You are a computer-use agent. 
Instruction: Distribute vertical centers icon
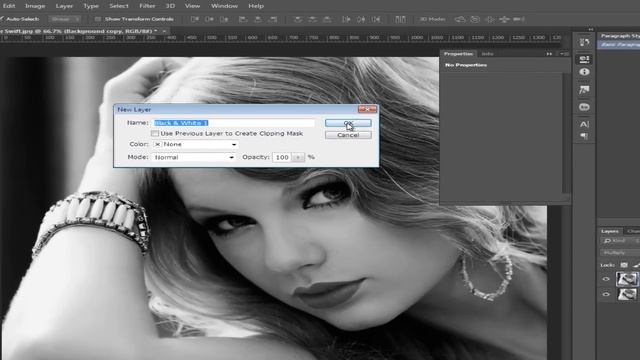pyautogui.click(x=312, y=19)
